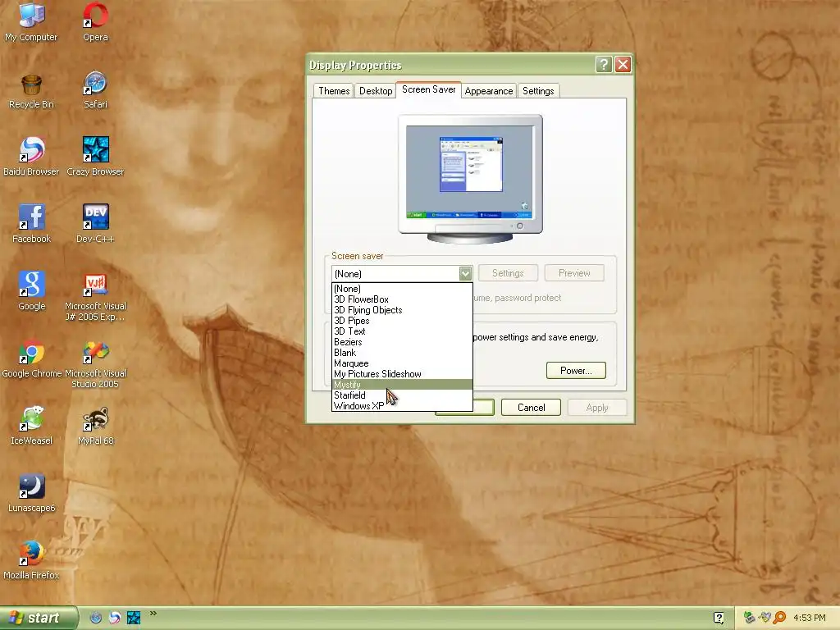Choose 3D FlowerBox screen saver
This screenshot has height=630, width=840.
point(402,299)
